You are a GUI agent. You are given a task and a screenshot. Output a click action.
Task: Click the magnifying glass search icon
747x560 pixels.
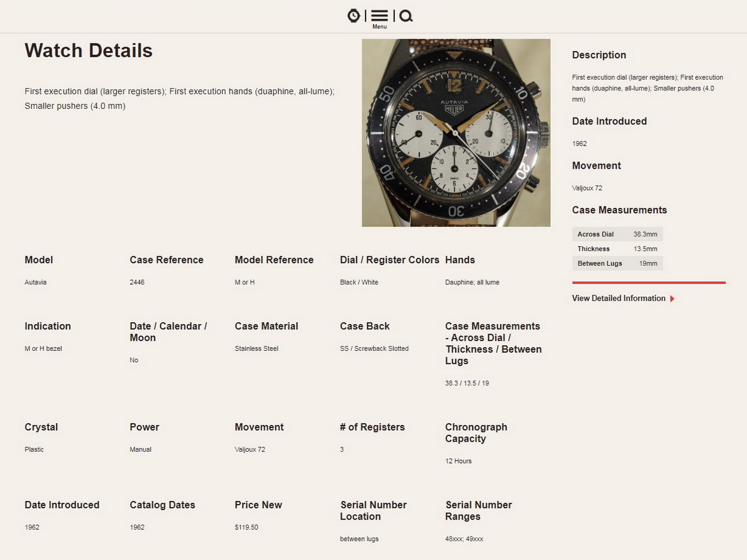click(x=406, y=16)
